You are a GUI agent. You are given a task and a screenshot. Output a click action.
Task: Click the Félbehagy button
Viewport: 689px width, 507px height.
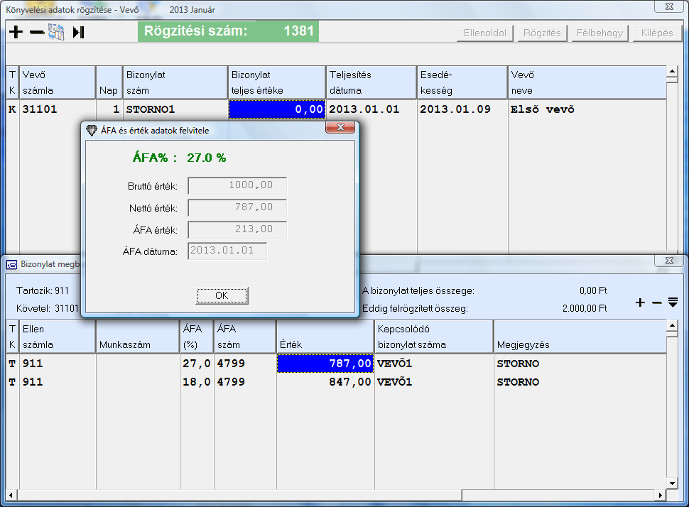pyautogui.click(x=599, y=33)
